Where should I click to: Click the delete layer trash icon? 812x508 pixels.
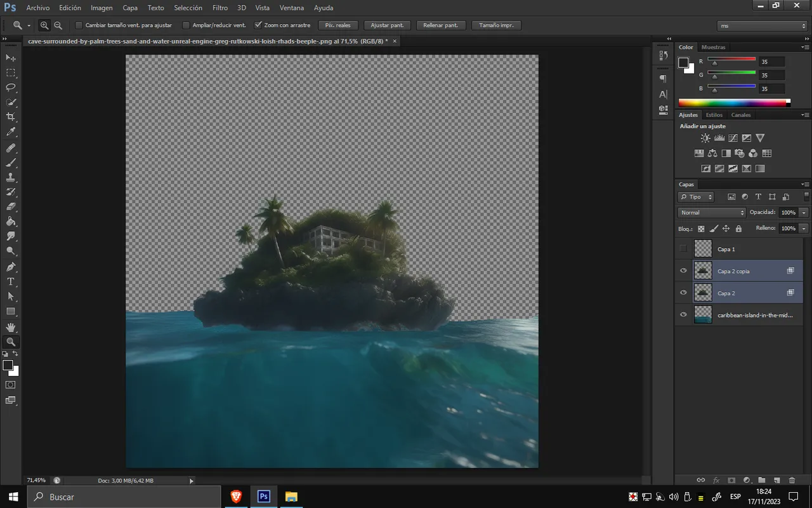792,481
